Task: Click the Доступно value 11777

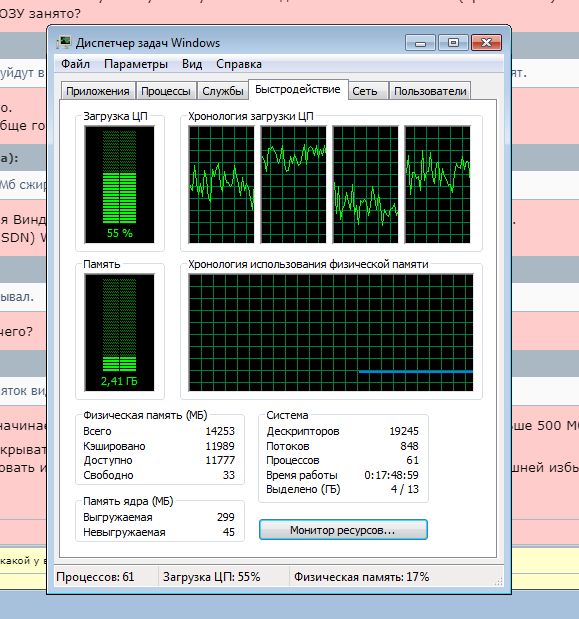Action: tap(220, 460)
